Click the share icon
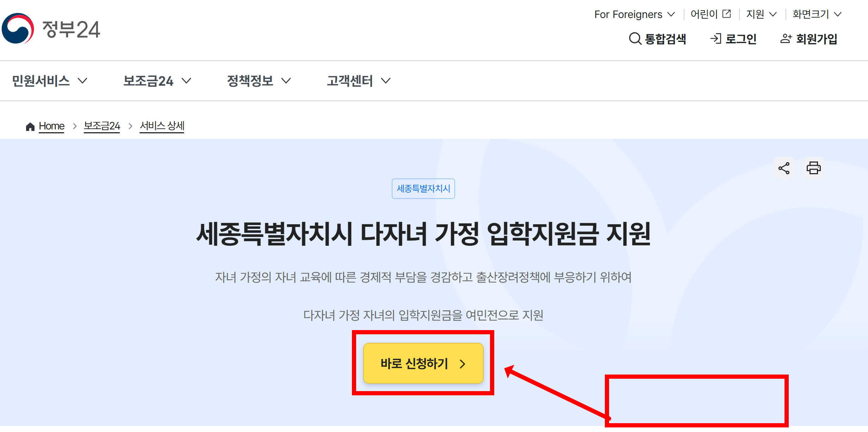Screen dimensions: 868x432 point(784,168)
